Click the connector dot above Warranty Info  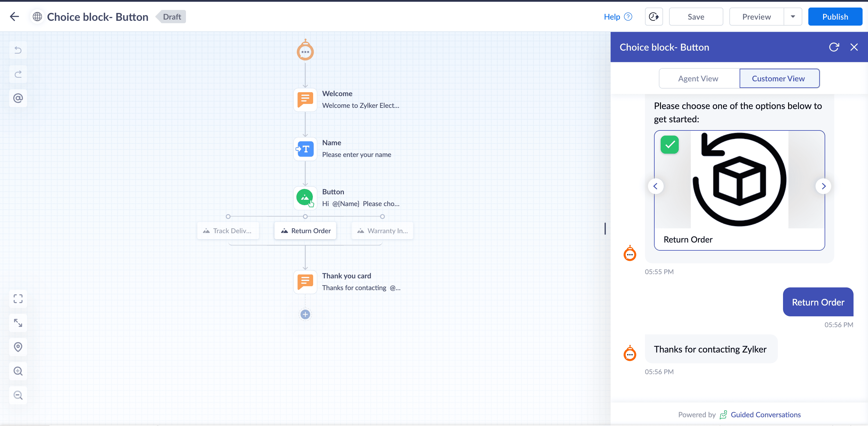click(x=382, y=217)
